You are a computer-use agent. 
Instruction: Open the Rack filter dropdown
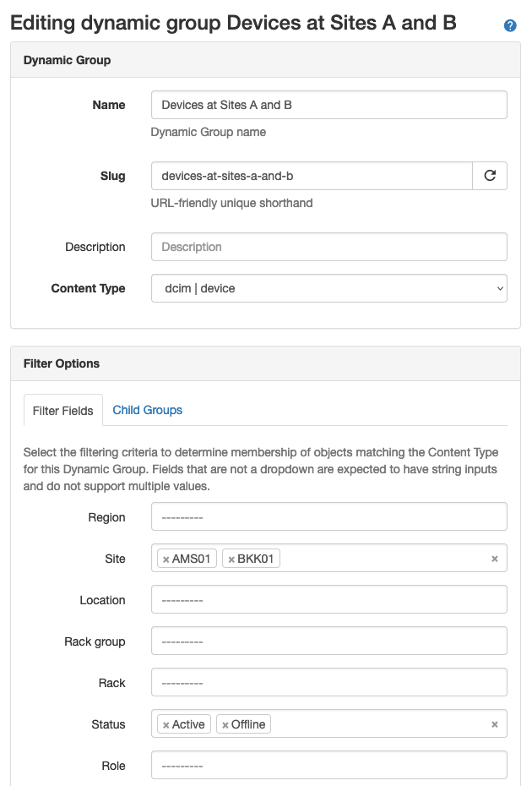point(328,681)
